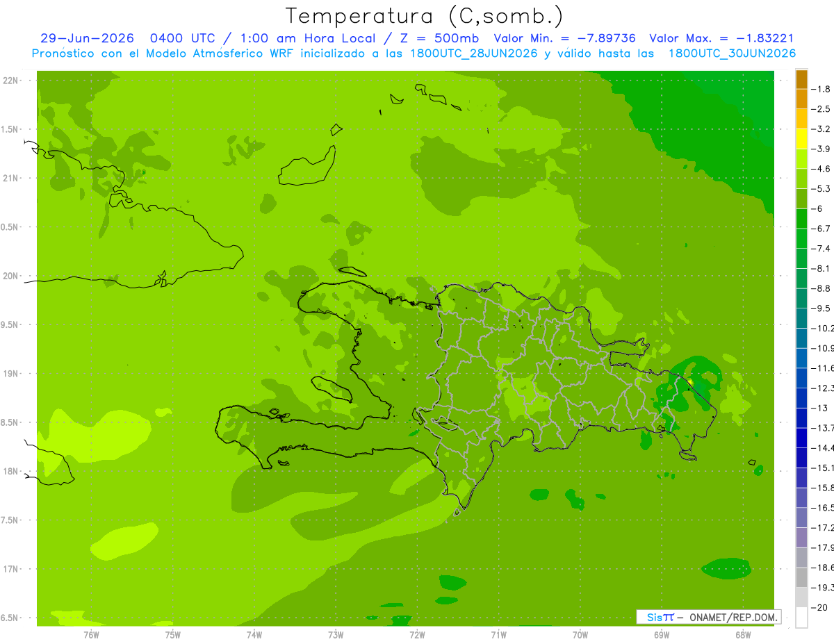Click the 'Temperatura (C,somb.)' chart title
834x644 pixels.
click(x=425, y=16)
